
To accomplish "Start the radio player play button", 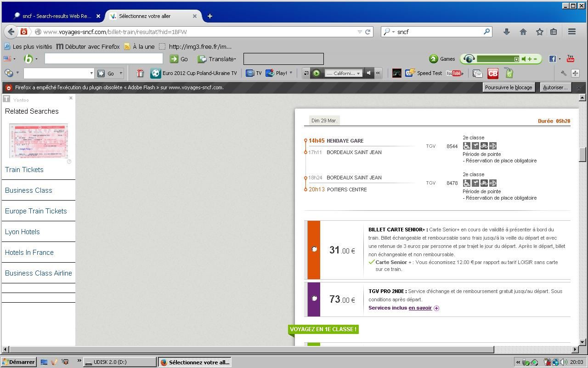I will pyautogui.click(x=317, y=73).
